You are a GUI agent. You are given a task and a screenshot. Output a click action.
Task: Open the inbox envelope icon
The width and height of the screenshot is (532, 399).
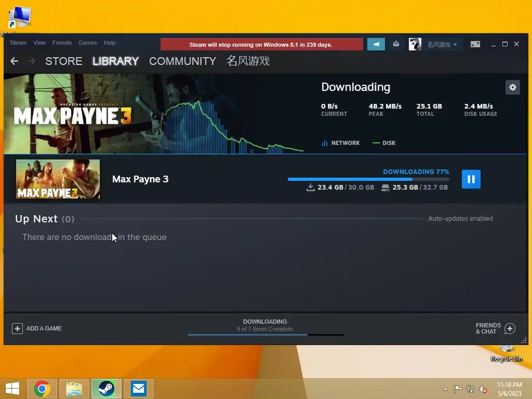click(x=396, y=44)
